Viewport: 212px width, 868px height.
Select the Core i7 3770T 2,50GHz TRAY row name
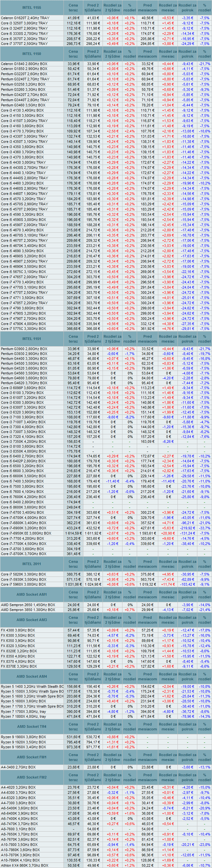click(24, 44)
